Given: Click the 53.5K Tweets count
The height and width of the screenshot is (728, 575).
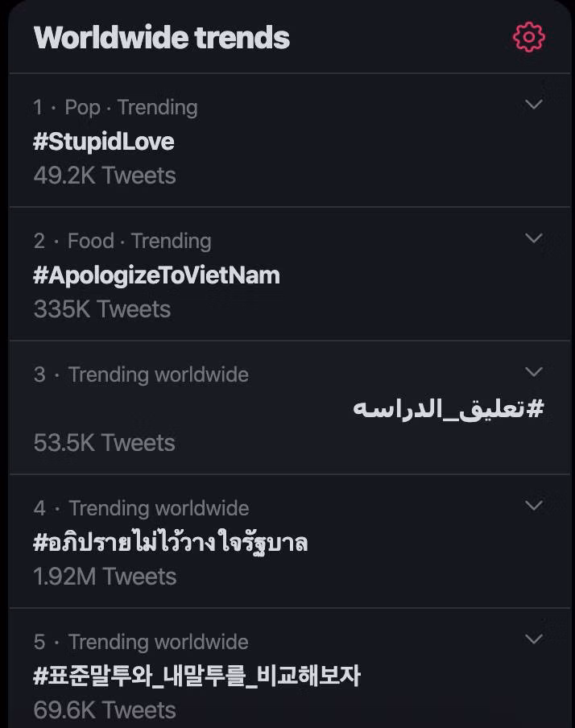Looking at the screenshot, I should point(105,442).
